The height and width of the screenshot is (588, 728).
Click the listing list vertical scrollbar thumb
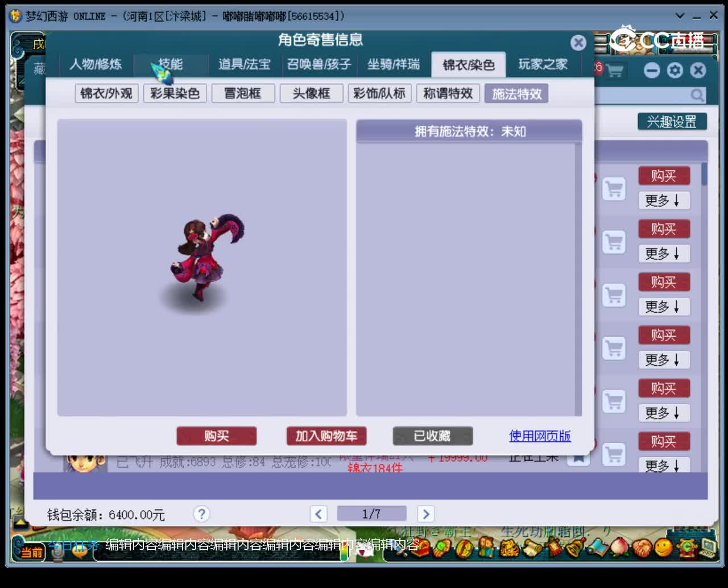pyautogui.click(x=704, y=173)
